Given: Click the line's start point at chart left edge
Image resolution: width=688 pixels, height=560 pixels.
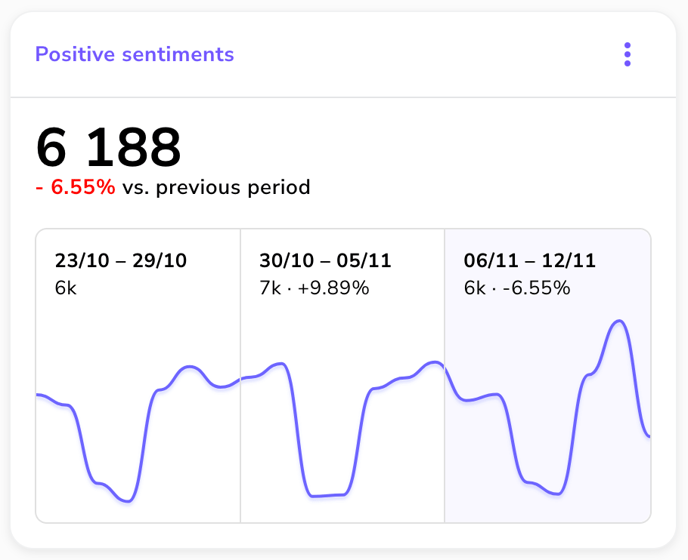Looking at the screenshot, I should [38, 395].
